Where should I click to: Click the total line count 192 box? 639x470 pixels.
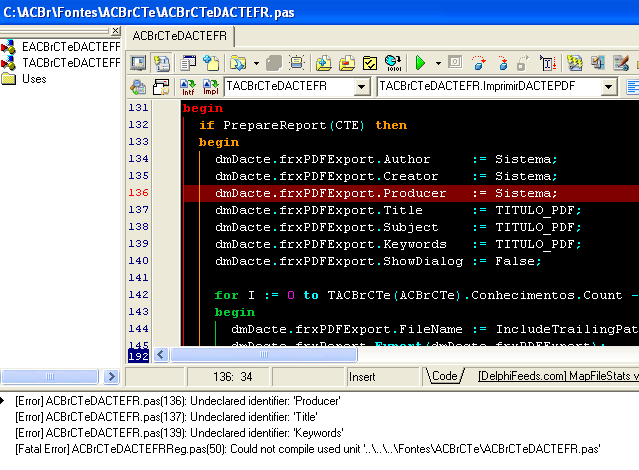139,356
